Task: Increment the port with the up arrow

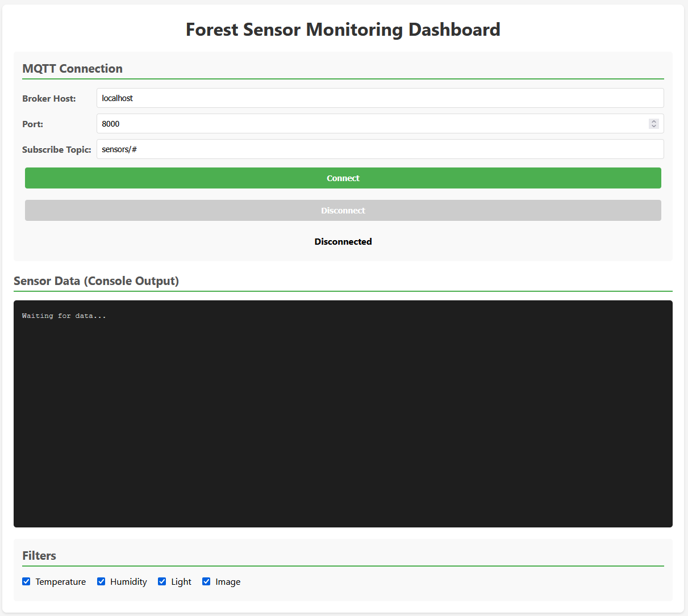Action: 654,120
